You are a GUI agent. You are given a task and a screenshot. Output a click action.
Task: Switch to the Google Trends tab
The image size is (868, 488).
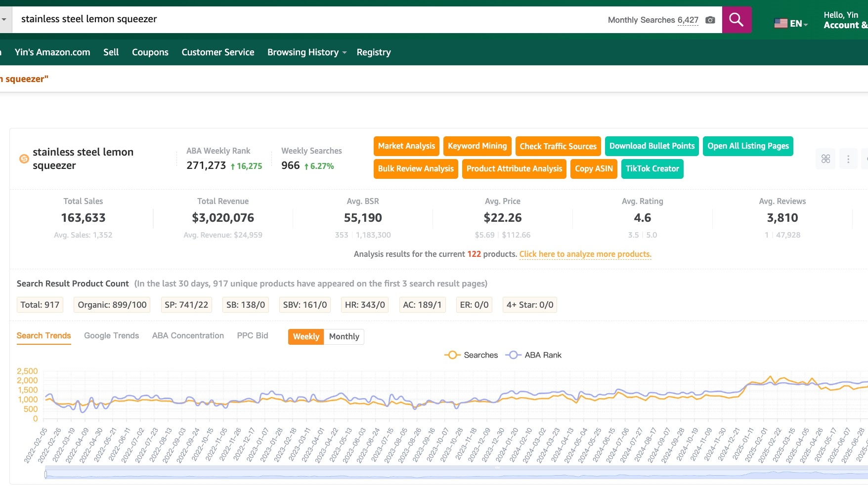[x=111, y=335]
